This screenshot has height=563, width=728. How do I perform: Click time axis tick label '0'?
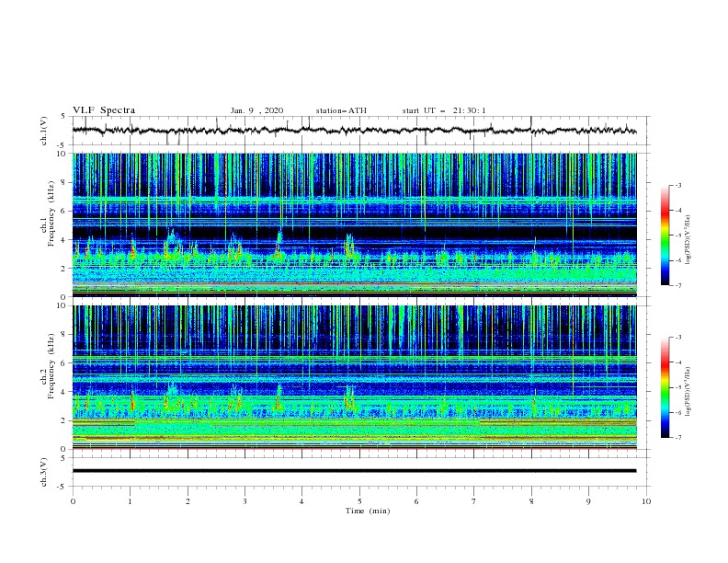pyautogui.click(x=73, y=501)
